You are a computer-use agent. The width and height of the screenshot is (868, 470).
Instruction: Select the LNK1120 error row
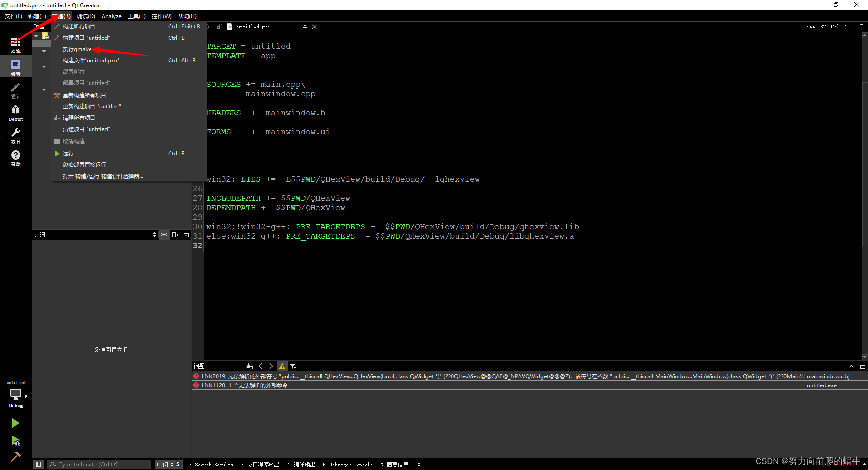pyautogui.click(x=529, y=385)
